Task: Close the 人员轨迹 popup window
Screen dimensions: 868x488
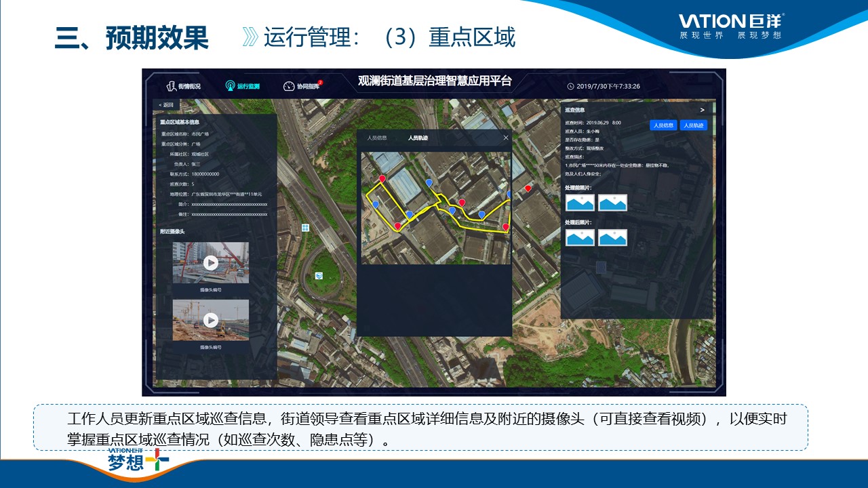Action: pyautogui.click(x=505, y=138)
